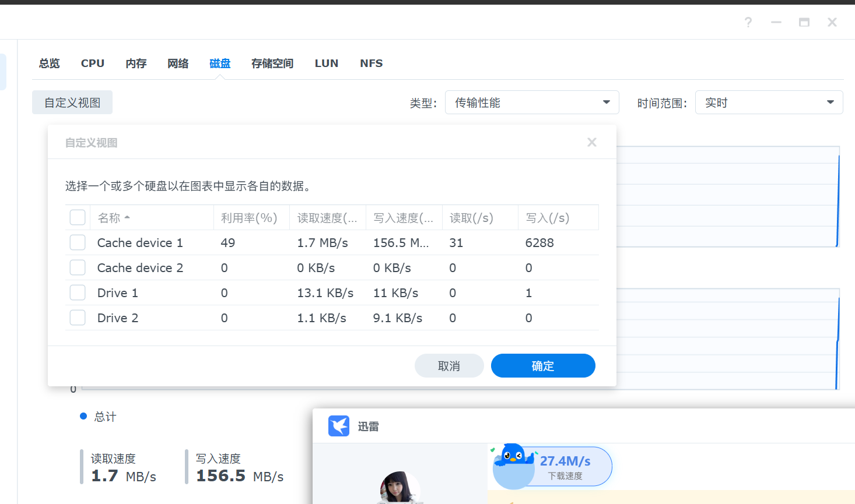
Task: Check the select-all checkbox in table header
Action: click(x=78, y=217)
